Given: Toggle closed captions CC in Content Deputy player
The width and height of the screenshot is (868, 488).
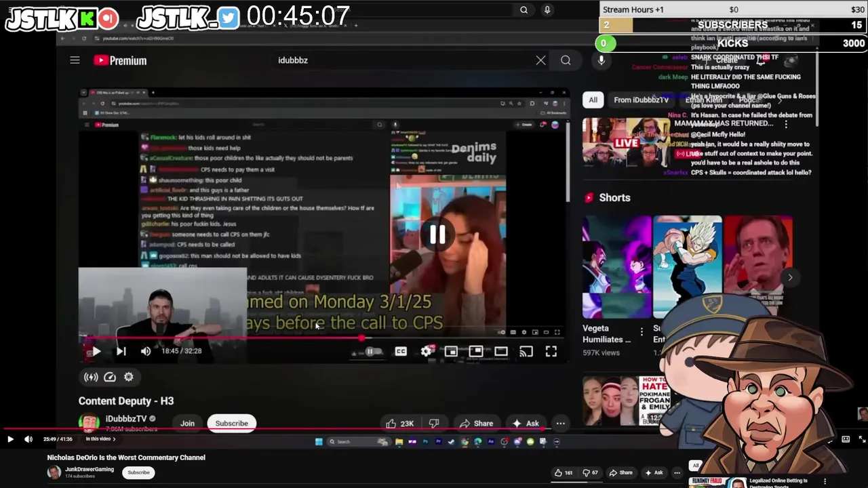Looking at the screenshot, I should [401, 351].
